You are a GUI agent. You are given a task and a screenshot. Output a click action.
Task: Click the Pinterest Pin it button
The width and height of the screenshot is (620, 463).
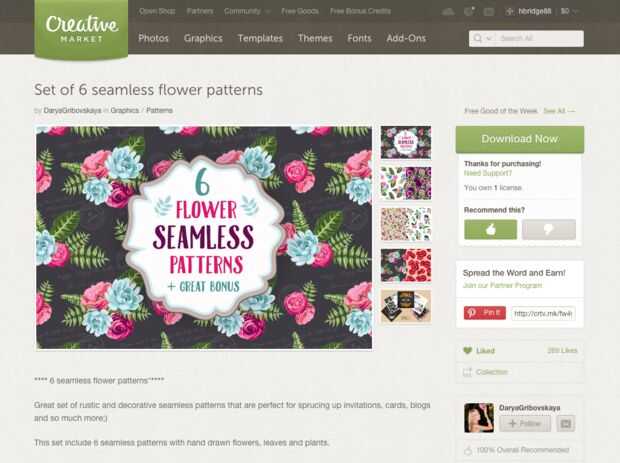click(485, 313)
